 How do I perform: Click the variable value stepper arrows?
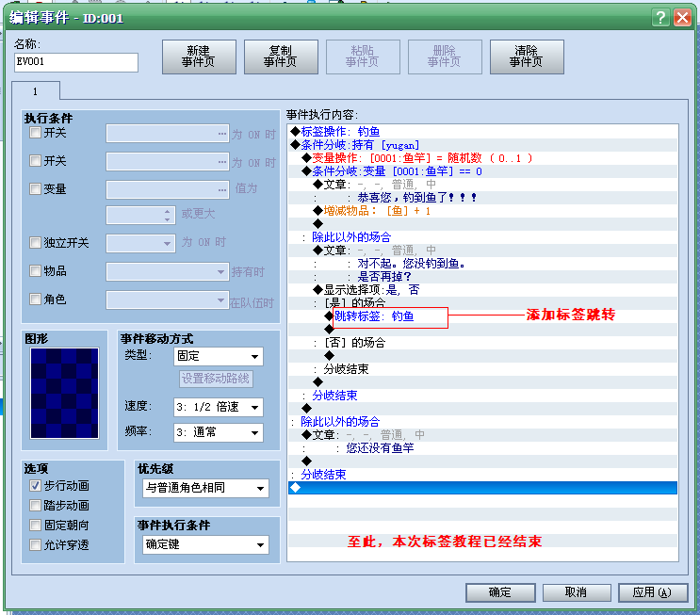click(x=167, y=216)
